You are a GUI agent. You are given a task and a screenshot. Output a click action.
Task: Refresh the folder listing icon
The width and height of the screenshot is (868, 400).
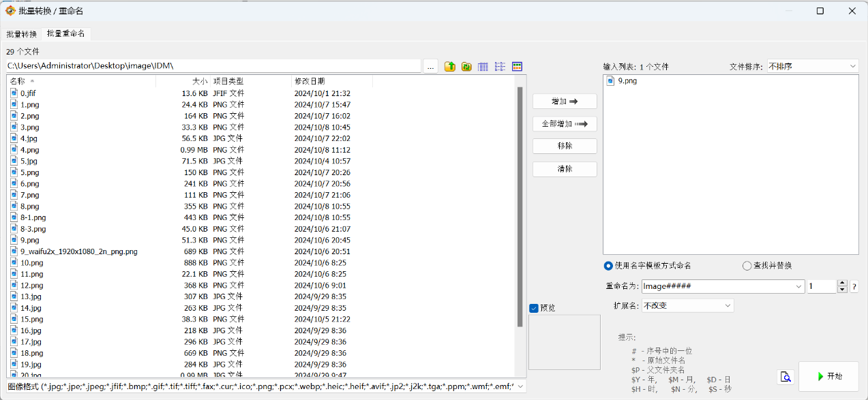466,66
